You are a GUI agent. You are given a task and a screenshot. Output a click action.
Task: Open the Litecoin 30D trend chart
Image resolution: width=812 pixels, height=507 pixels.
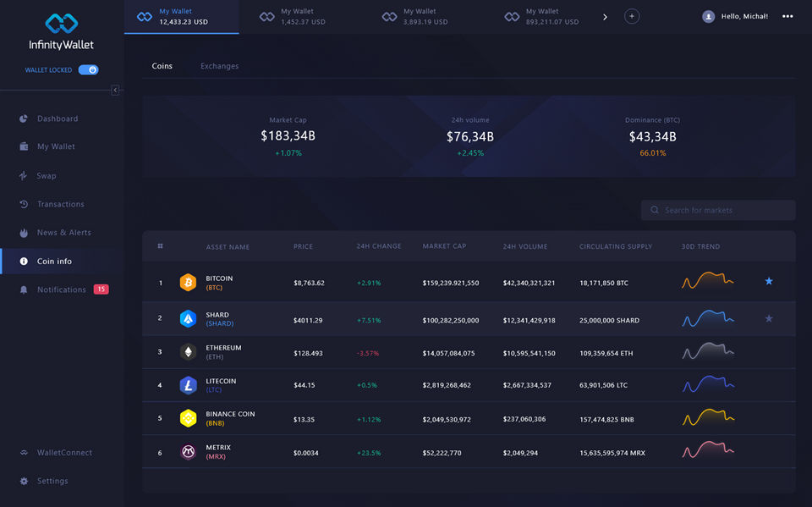708,384
